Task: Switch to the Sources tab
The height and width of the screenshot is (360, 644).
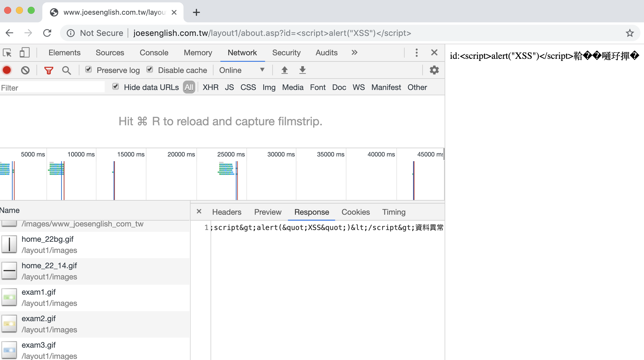Action: pyautogui.click(x=110, y=53)
